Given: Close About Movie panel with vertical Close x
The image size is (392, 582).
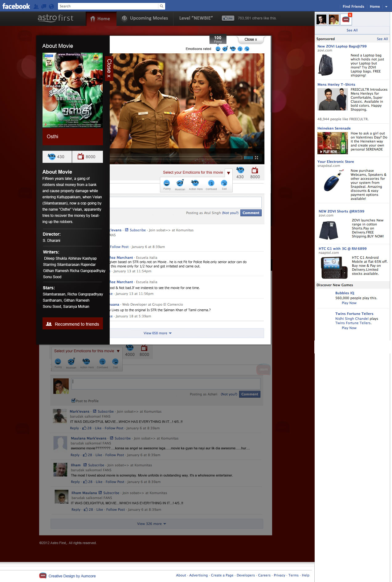Looking at the screenshot, I should [x=109, y=68].
